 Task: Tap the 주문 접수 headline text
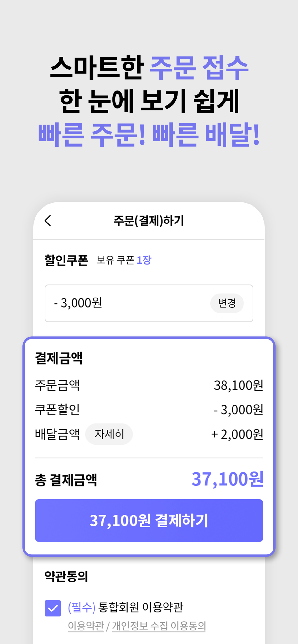199,67
